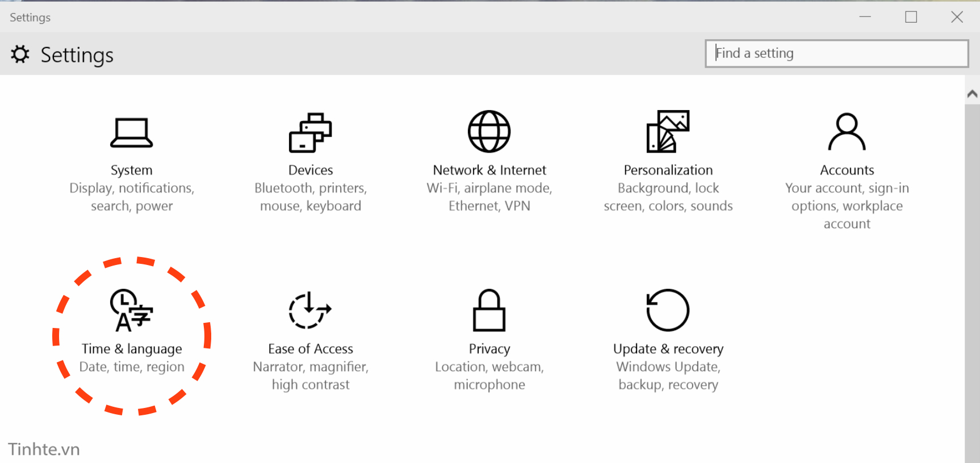This screenshot has width=980, height=463.
Task: Click the Ease of Access icon
Action: (310, 310)
